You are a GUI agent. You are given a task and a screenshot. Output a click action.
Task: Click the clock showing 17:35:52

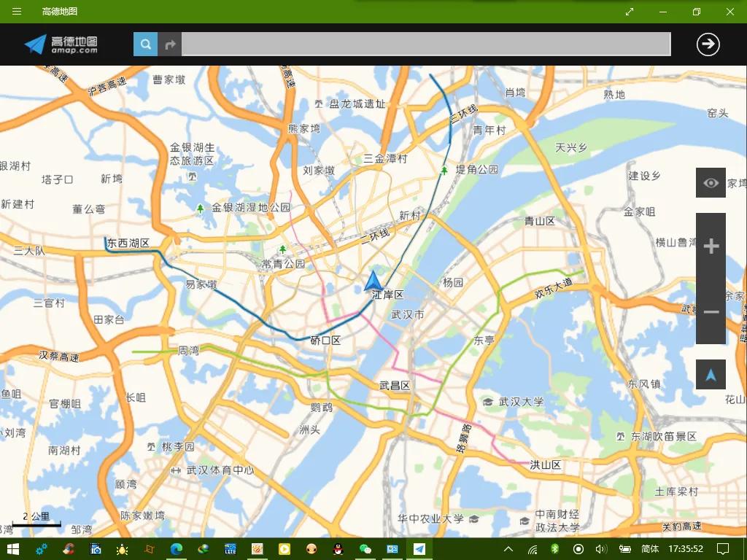[x=686, y=549]
